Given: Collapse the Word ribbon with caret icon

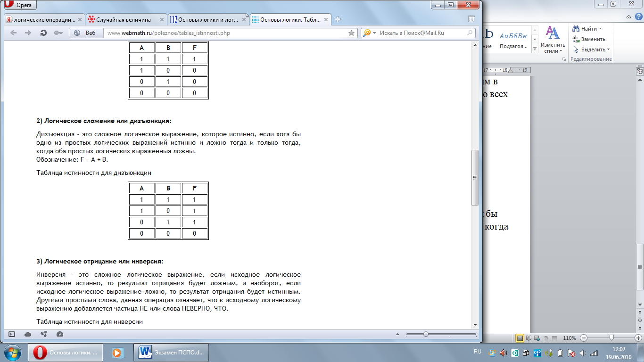Looking at the screenshot, I should coord(628,17).
